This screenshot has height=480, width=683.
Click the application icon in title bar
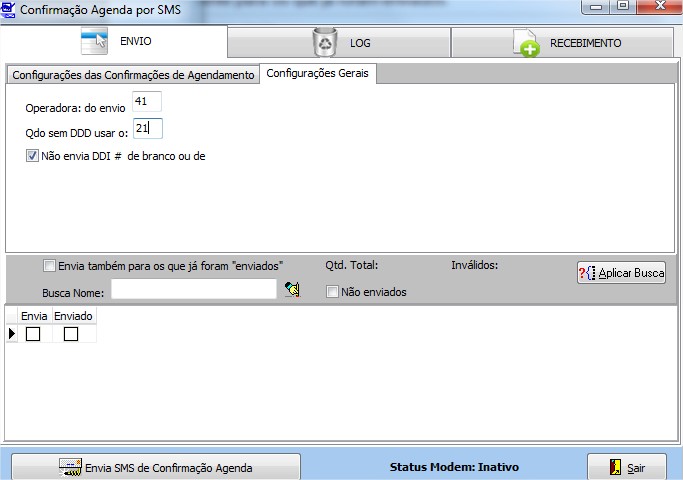[x=10, y=8]
